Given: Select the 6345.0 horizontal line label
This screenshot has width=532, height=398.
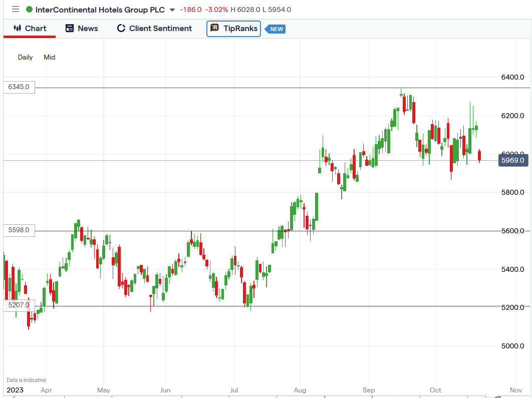Looking at the screenshot, I should (19, 87).
